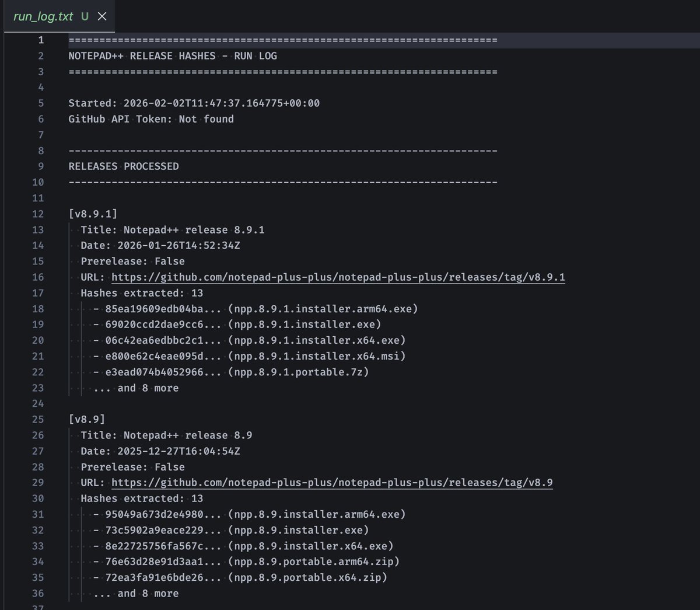Click the 'NOTEPAD++ RELEASE HASHES - RUN LOG' heading
The height and width of the screenshot is (610, 700).
click(173, 56)
